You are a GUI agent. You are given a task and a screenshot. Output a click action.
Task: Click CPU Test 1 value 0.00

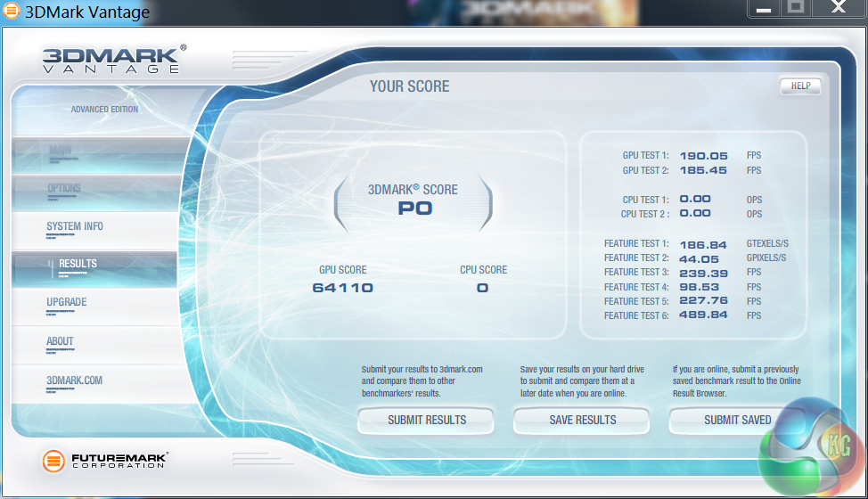click(695, 200)
